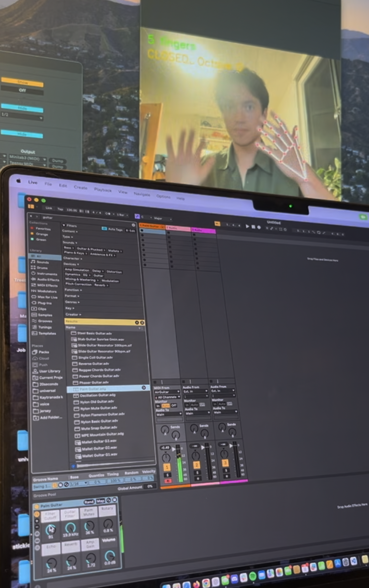This screenshot has width=369, height=588.
Task: Open the Major scale dropdown
Action: tap(162, 218)
